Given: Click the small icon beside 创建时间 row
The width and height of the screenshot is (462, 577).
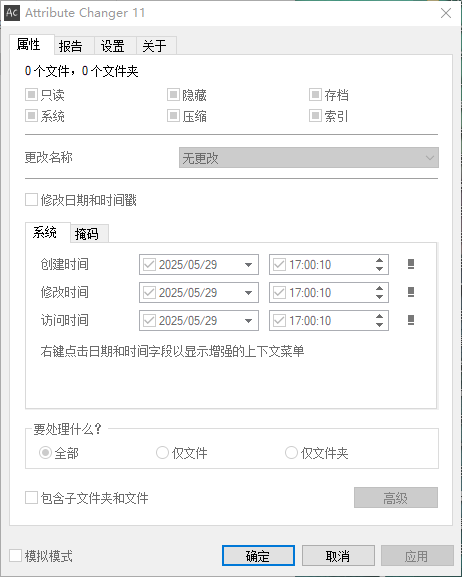Looking at the screenshot, I should [x=411, y=264].
